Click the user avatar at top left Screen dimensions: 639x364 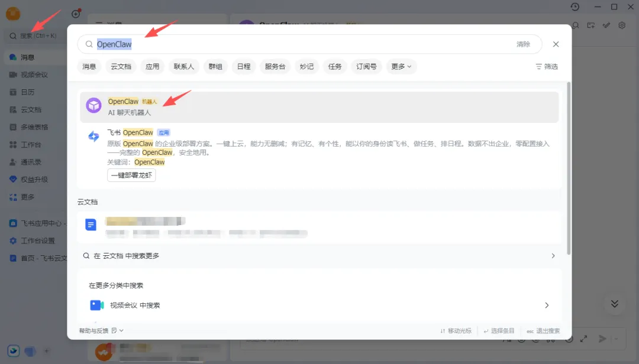13,14
